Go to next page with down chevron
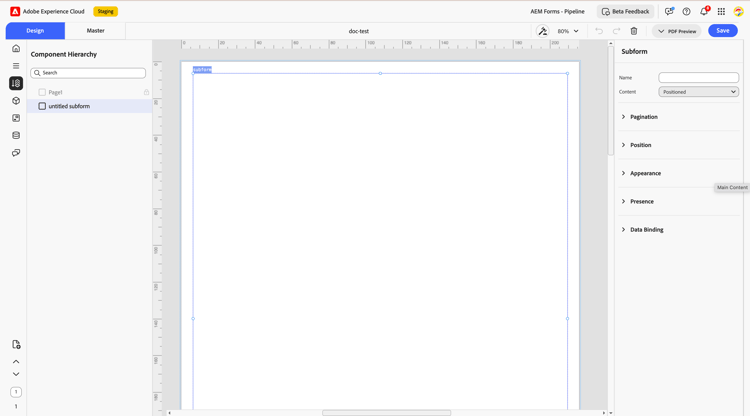The height and width of the screenshot is (416, 750). pyautogui.click(x=16, y=374)
